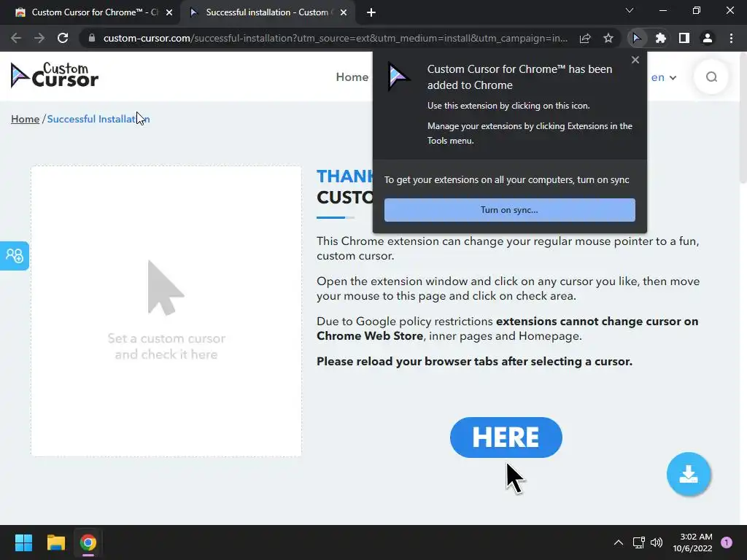The width and height of the screenshot is (747, 560).
Task: Dismiss the extension added popup
Action: [x=635, y=60]
